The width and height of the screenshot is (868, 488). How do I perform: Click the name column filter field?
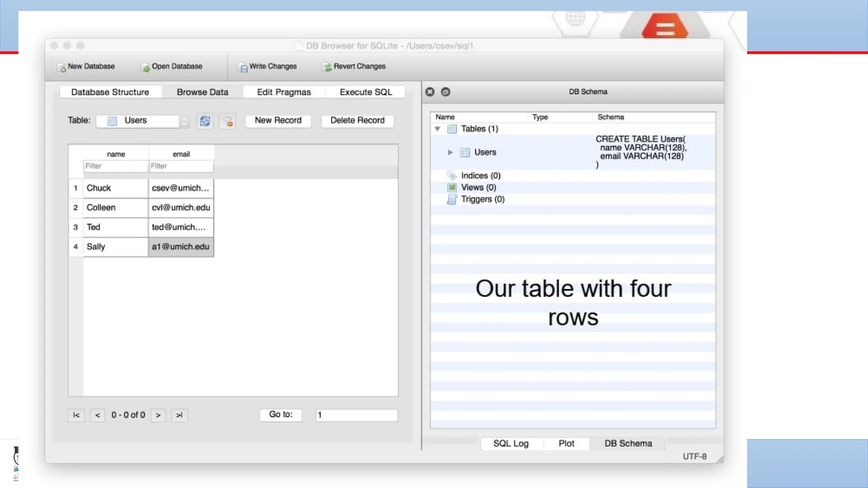(x=115, y=166)
